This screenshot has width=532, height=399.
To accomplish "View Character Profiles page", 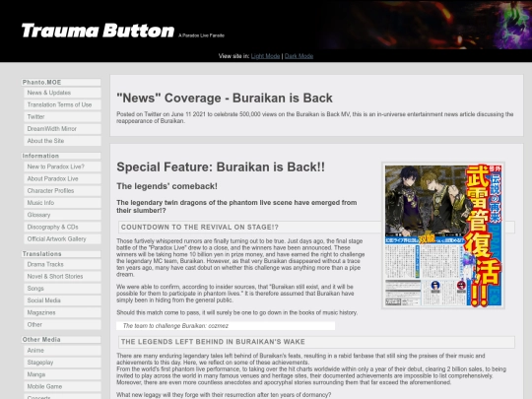I will point(62,191).
